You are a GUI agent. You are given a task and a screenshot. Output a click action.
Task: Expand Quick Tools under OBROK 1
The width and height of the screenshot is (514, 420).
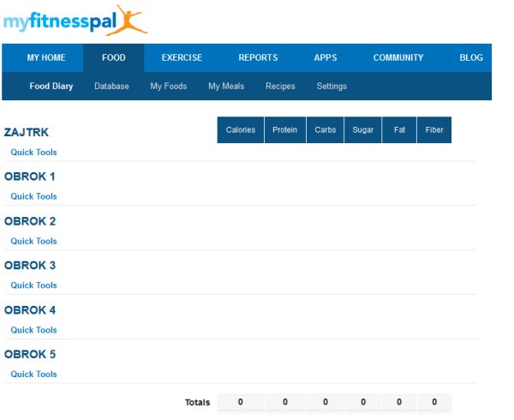click(x=34, y=196)
